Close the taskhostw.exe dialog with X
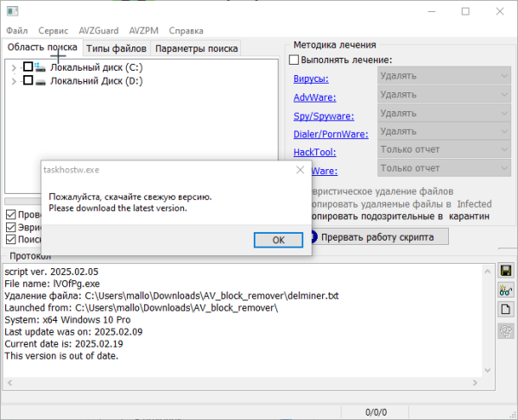 pos(300,170)
